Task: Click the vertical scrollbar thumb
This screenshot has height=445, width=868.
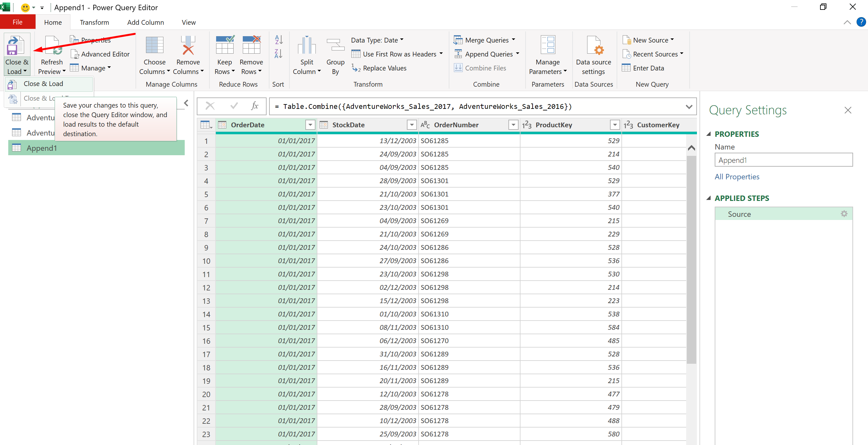Action: pyautogui.click(x=692, y=260)
